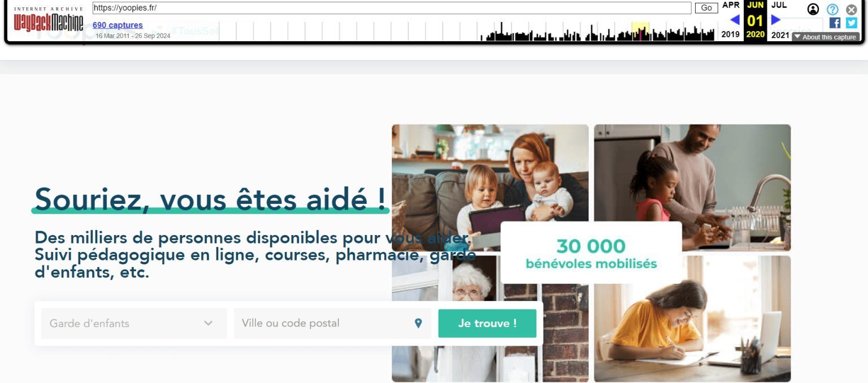The width and height of the screenshot is (868, 383).
Task: Click the Je trouve ! button
Action: tap(487, 323)
